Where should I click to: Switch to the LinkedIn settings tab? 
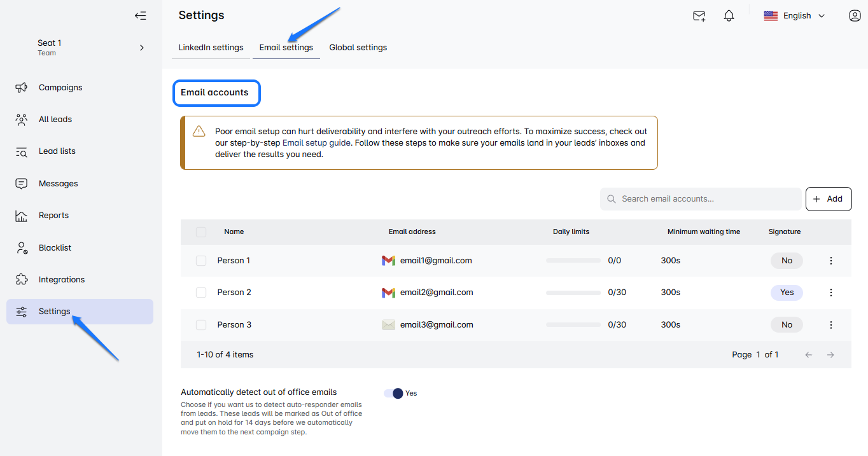tap(211, 48)
